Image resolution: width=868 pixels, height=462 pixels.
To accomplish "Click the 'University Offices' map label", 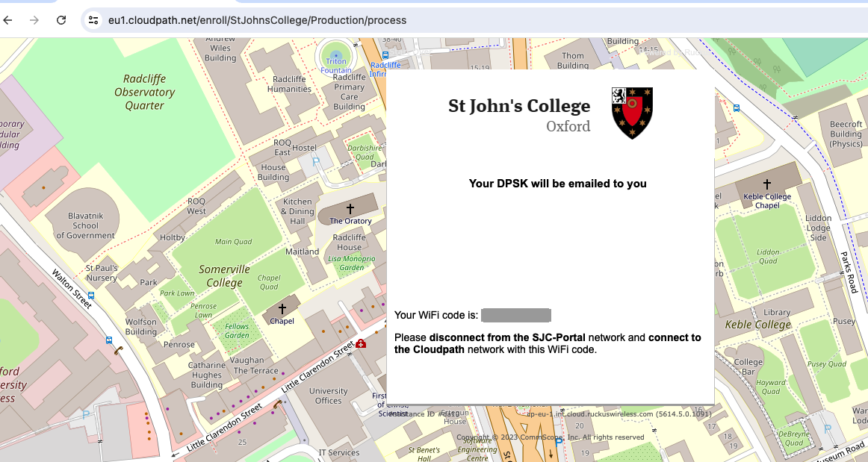I will click(x=328, y=396).
